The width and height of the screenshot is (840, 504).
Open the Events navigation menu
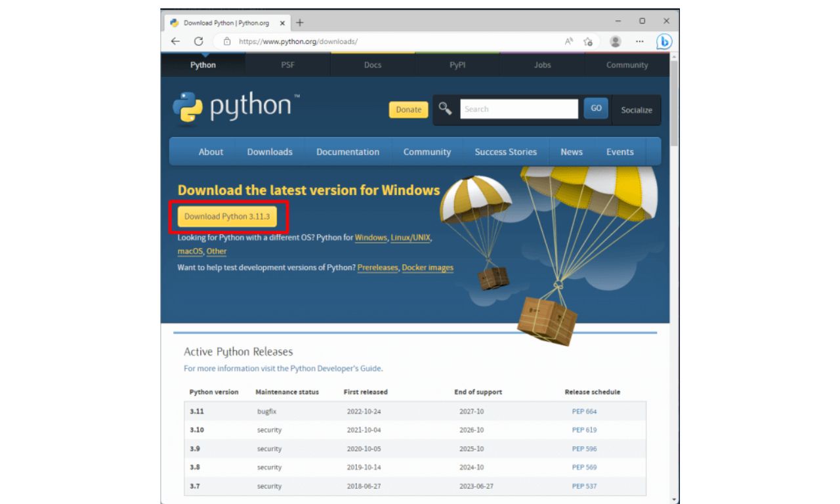point(620,152)
